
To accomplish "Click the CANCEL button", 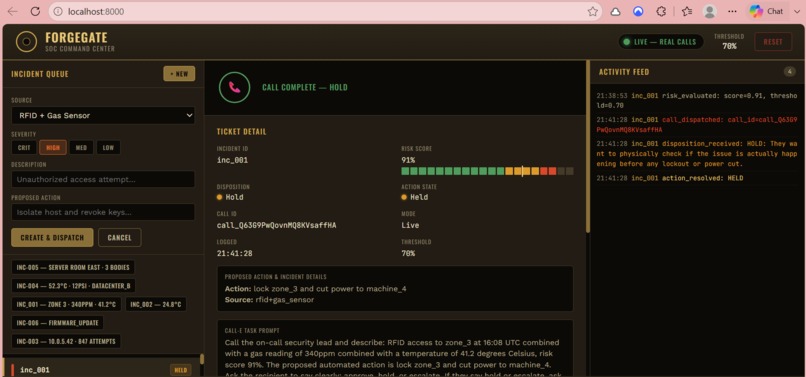I will point(120,238).
